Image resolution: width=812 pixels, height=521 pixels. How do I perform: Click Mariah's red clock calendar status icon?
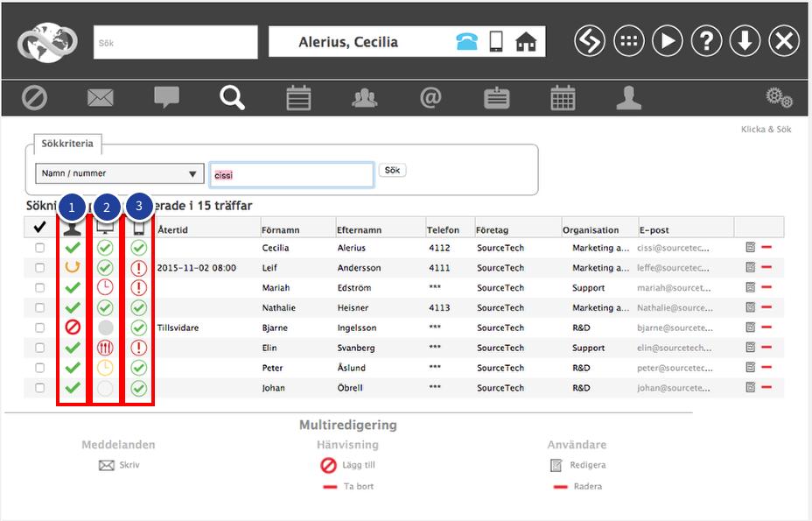pos(105,287)
